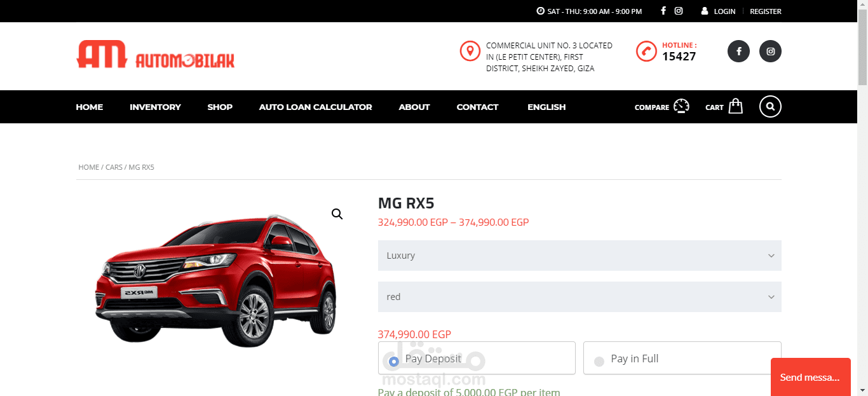The height and width of the screenshot is (396, 868).
Task: Click the Register link
Action: point(766,11)
